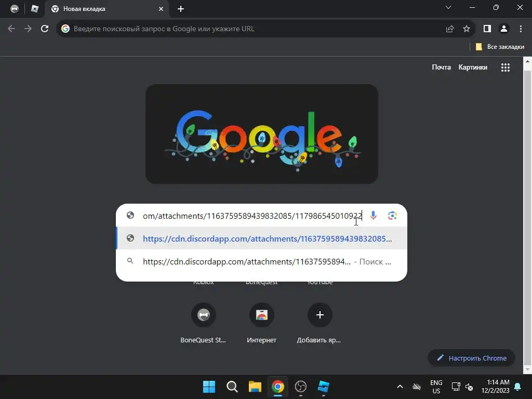Expand the system tray hidden icons

[400, 387]
